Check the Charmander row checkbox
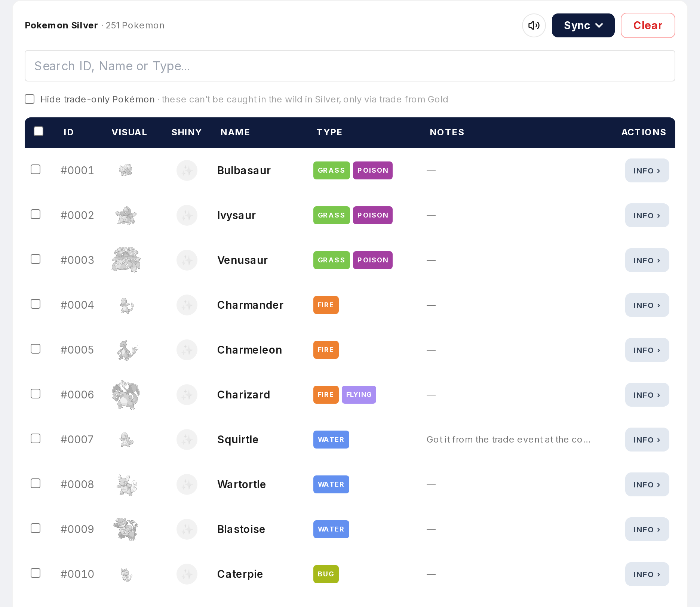This screenshot has height=607, width=700. (36, 304)
